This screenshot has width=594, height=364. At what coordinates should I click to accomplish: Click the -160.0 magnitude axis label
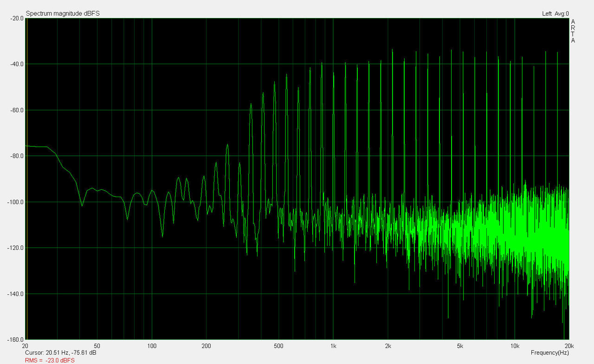[x=15, y=339]
